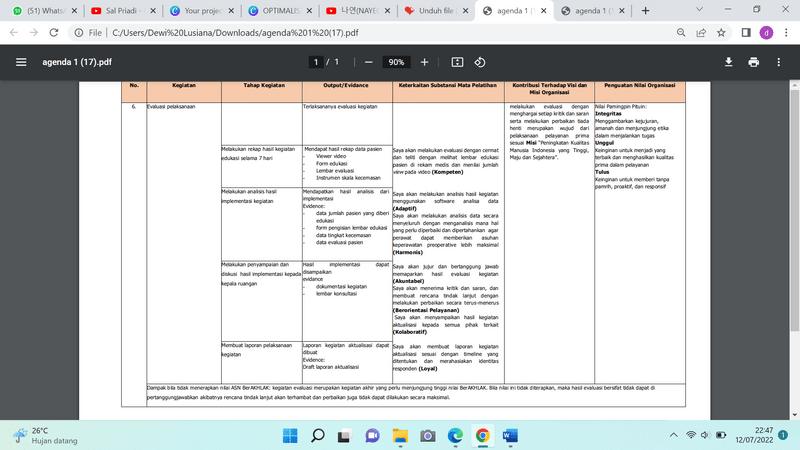Close the Sal Priadi tab
The width and height of the screenshot is (800, 450).
[x=153, y=11]
